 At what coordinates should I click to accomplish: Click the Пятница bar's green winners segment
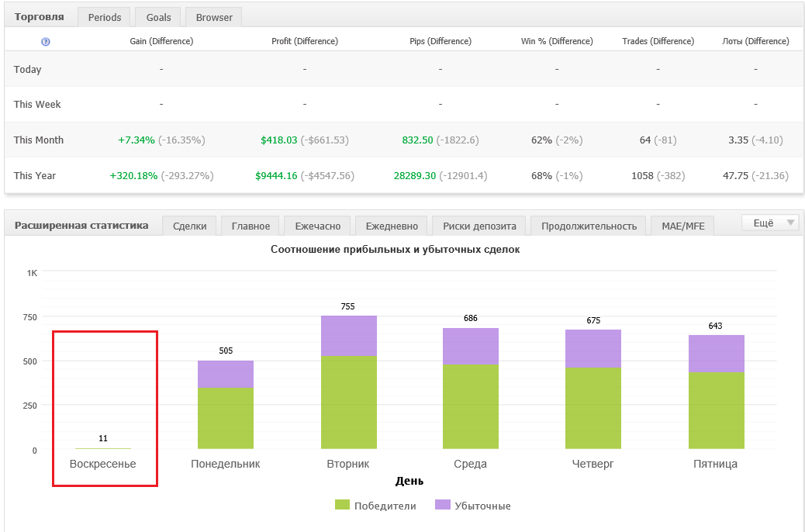tap(716, 411)
